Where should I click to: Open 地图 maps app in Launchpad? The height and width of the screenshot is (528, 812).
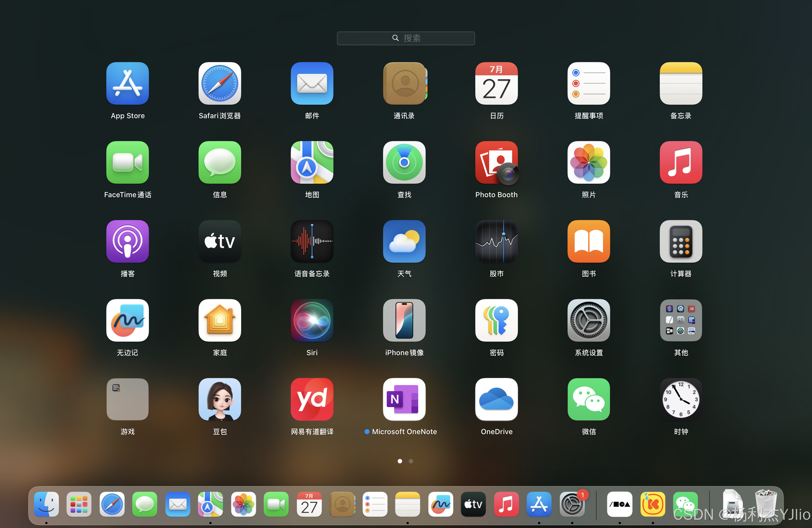312,162
